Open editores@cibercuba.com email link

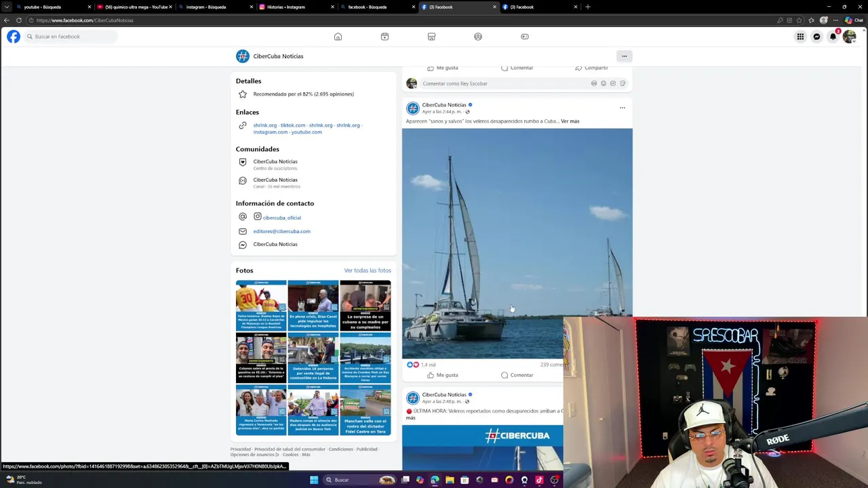pos(281,231)
